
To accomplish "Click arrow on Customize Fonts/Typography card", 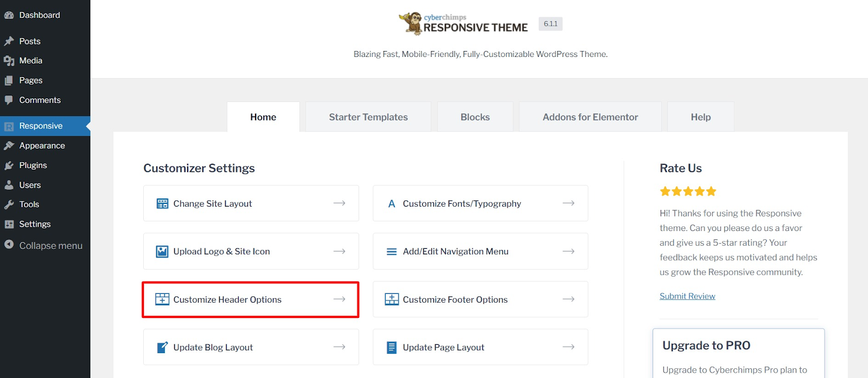I will point(569,203).
